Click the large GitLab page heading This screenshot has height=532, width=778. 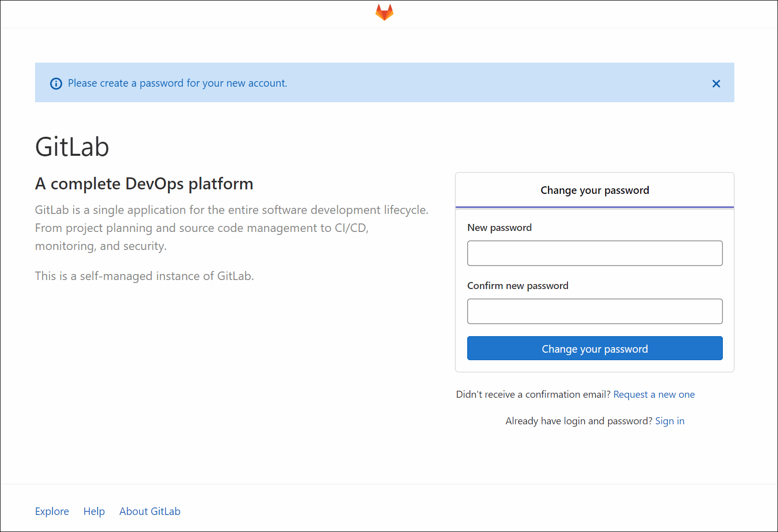(72, 147)
